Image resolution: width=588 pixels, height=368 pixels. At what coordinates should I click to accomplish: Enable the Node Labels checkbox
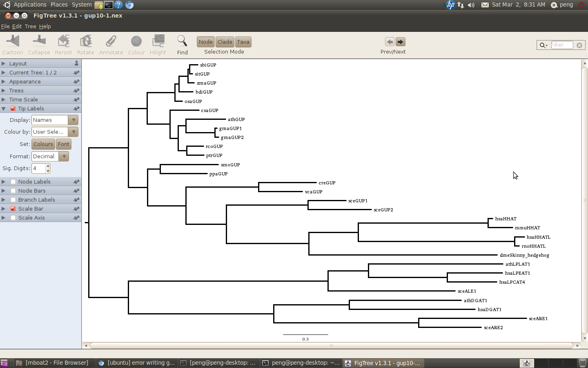[x=13, y=182]
